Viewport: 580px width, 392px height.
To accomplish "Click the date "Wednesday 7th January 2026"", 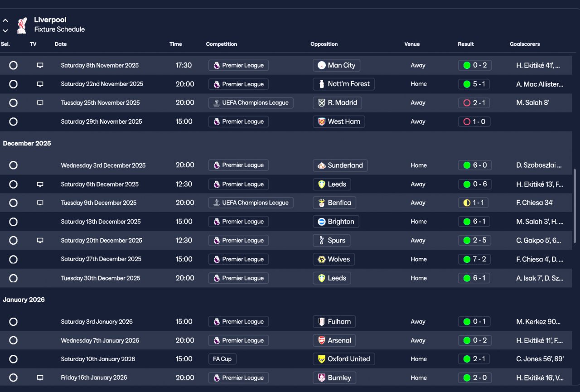I will 100,340.
